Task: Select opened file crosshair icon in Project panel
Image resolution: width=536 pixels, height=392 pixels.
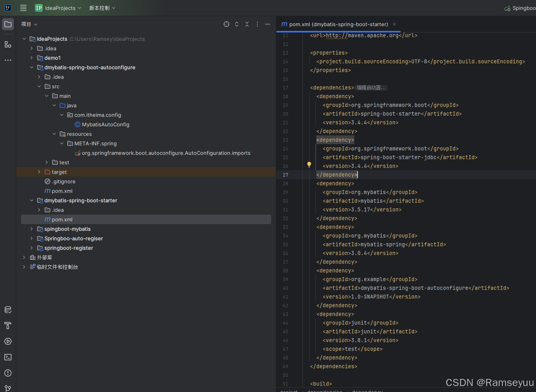Action: pyautogui.click(x=226, y=24)
